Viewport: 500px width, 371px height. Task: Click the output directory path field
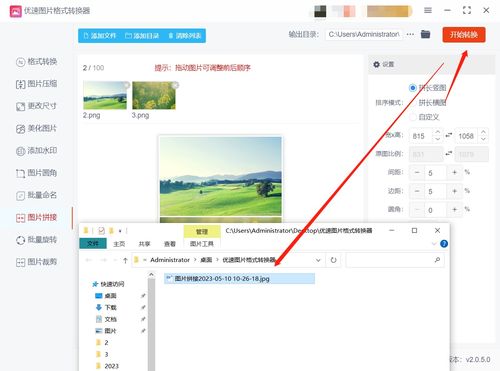click(x=364, y=34)
